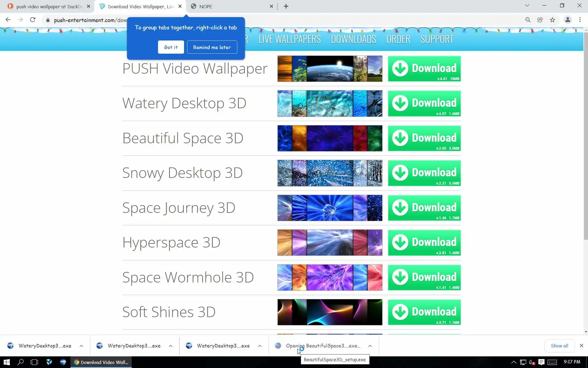Click Hyperspace 3D preview thumbnail

[330, 243]
